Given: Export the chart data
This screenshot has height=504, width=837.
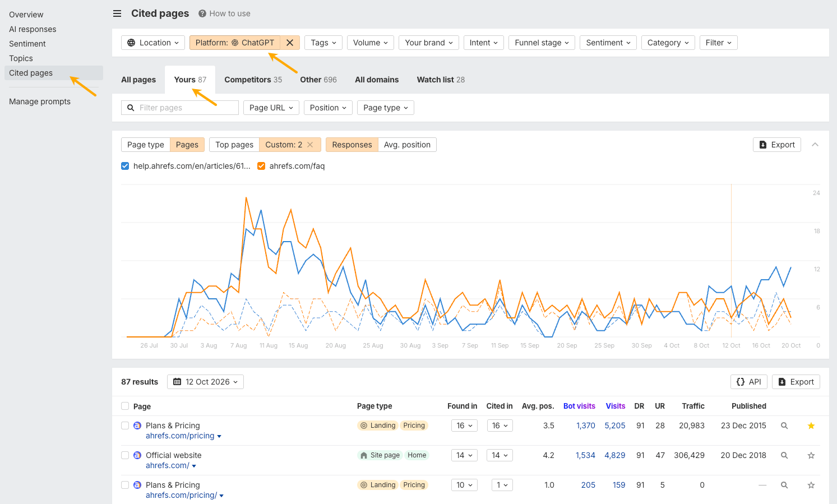Looking at the screenshot, I should pos(777,145).
